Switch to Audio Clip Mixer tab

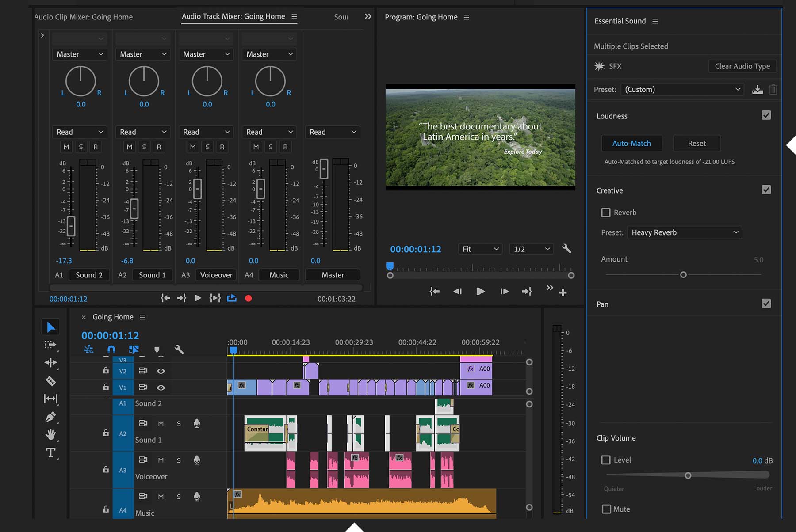(x=84, y=17)
